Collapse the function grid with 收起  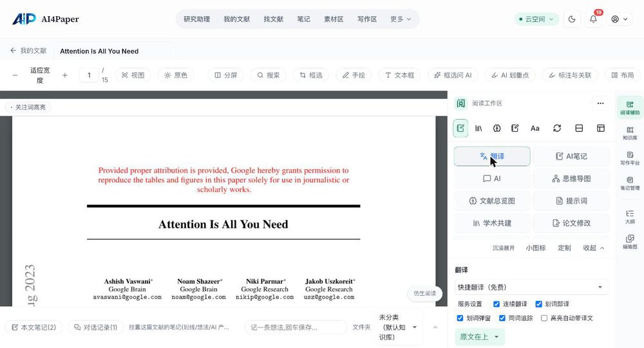(x=594, y=248)
